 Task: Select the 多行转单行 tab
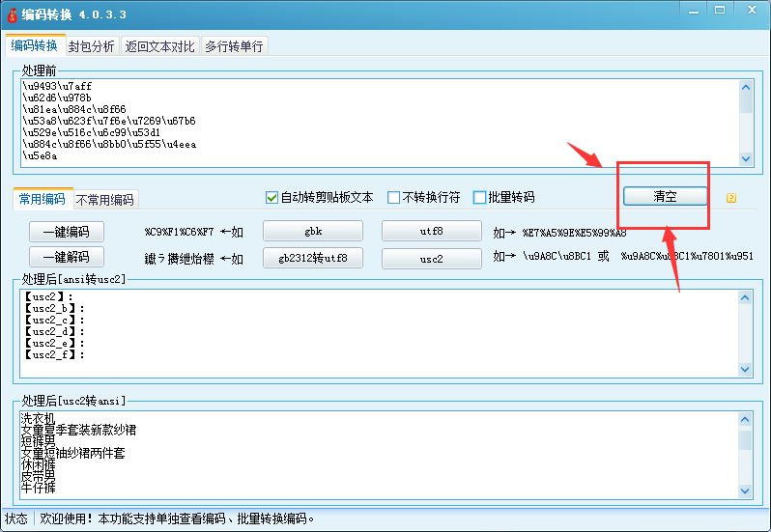coord(233,46)
